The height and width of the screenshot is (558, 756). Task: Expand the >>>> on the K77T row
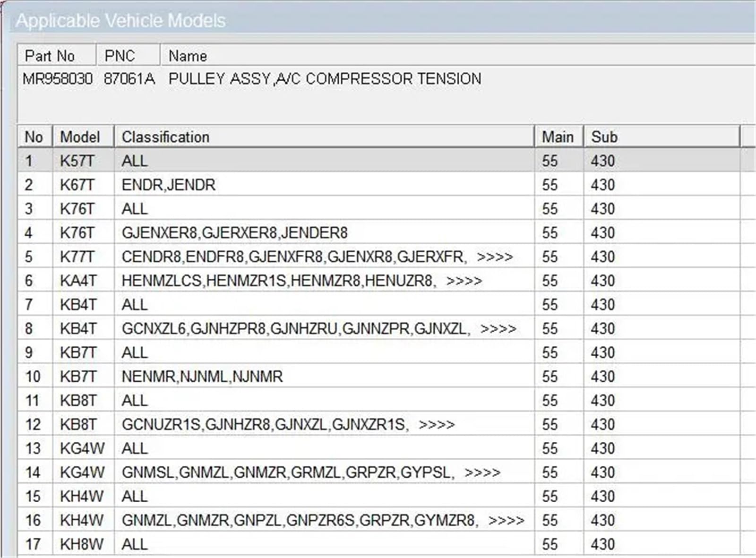[x=495, y=257]
